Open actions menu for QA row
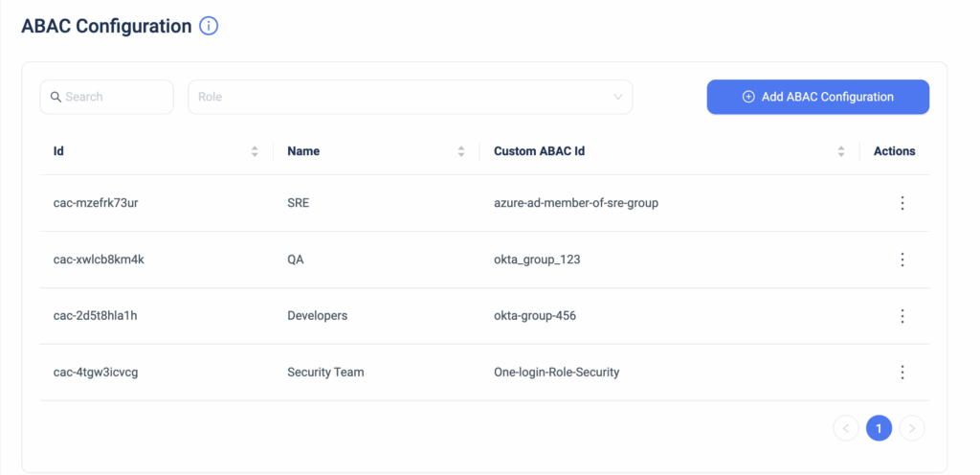Image resolution: width=980 pixels, height=475 pixels. point(902,260)
